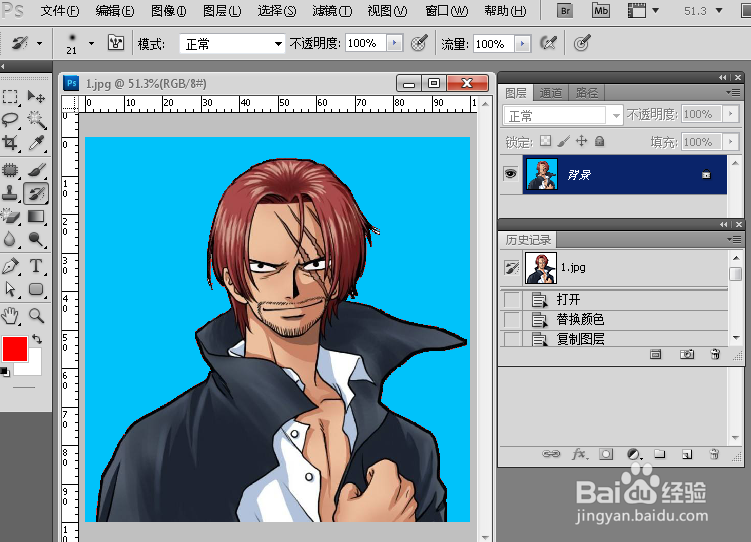Set history brush source at 替换颜色 state
The height and width of the screenshot is (542, 751).
(x=512, y=319)
